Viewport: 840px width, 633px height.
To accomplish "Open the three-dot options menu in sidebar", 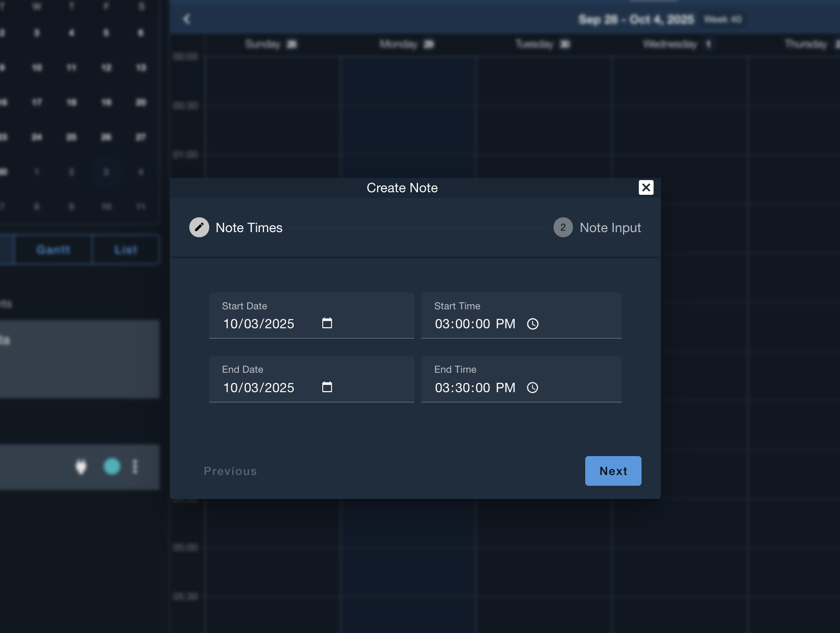I will click(x=135, y=466).
